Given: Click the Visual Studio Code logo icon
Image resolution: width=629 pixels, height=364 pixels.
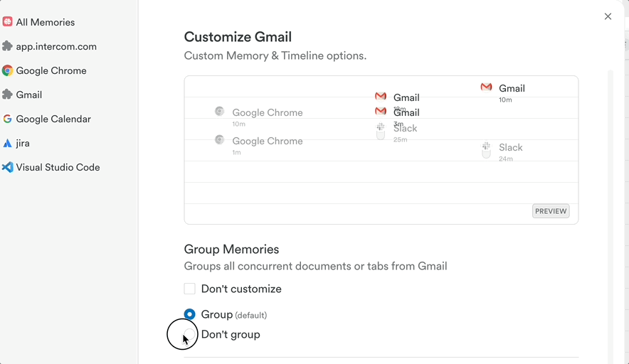Looking at the screenshot, I should [x=7, y=167].
